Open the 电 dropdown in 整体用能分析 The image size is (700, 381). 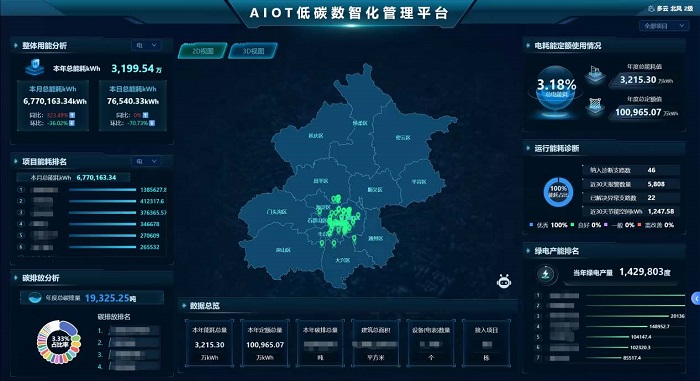146,45
